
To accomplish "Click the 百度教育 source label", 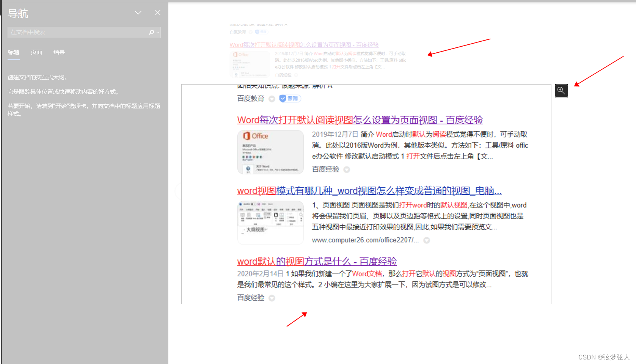I will pos(251,99).
